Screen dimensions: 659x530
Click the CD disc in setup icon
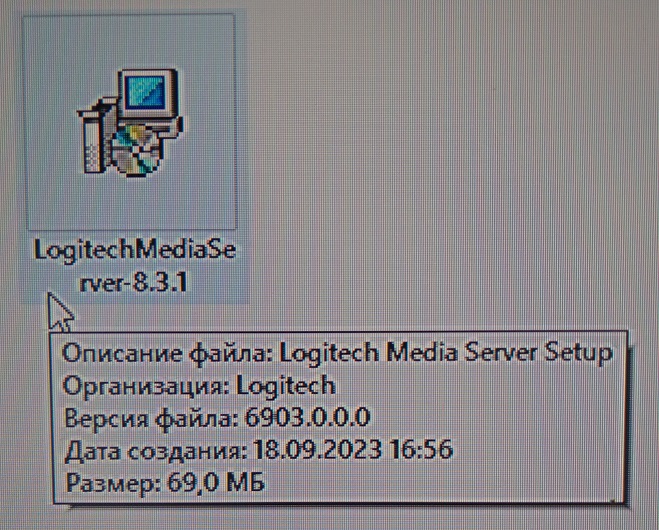pos(136,152)
